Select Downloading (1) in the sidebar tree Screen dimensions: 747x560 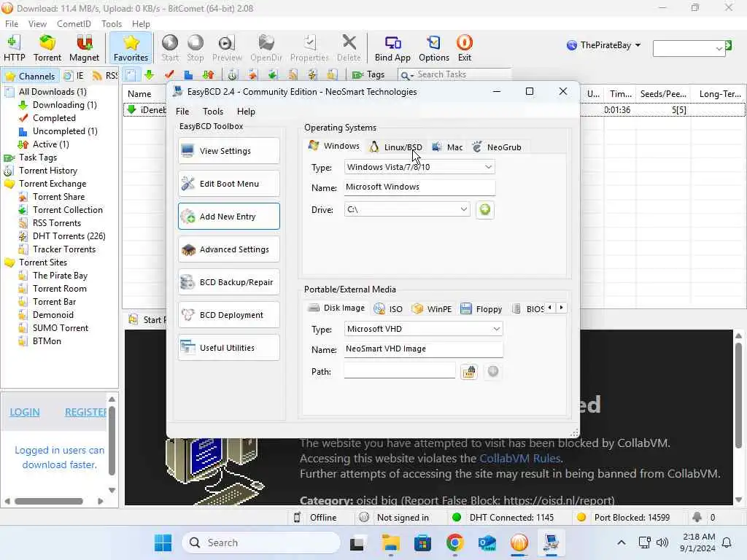(x=64, y=105)
